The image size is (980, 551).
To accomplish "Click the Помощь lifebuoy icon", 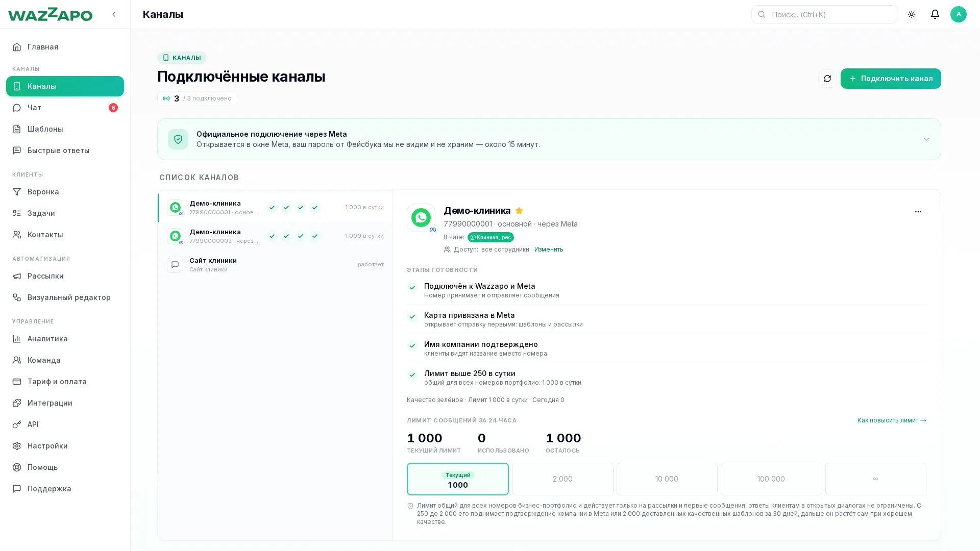I will click(x=17, y=467).
